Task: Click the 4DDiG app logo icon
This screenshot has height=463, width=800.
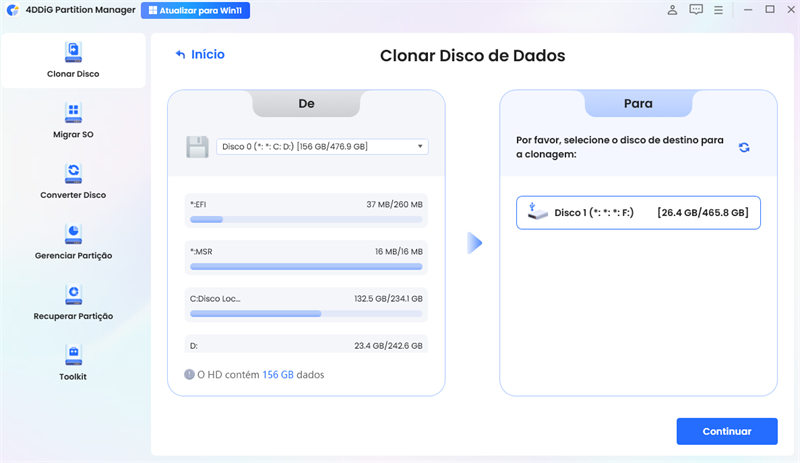Action: (x=12, y=10)
